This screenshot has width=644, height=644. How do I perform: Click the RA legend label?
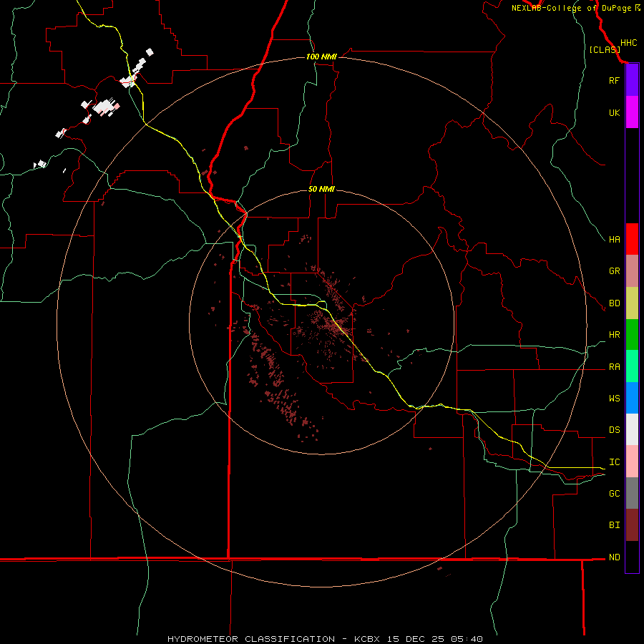tap(614, 367)
